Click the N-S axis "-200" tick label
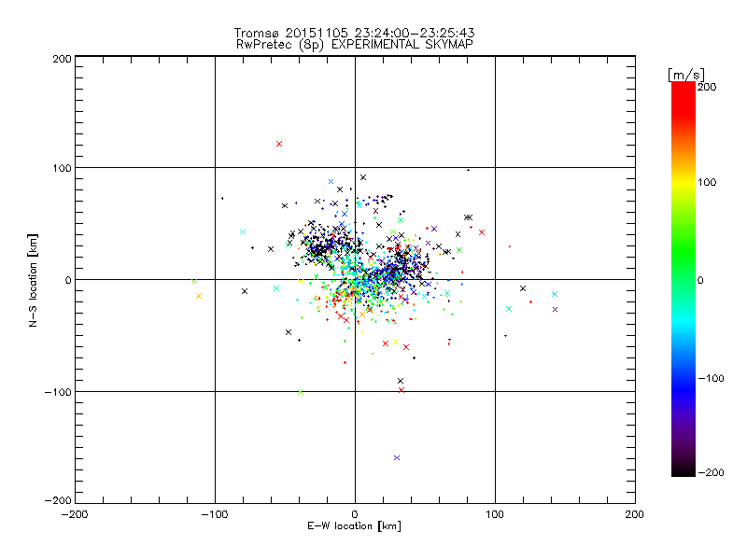Viewport: 747px width, 560px height. [x=58, y=500]
